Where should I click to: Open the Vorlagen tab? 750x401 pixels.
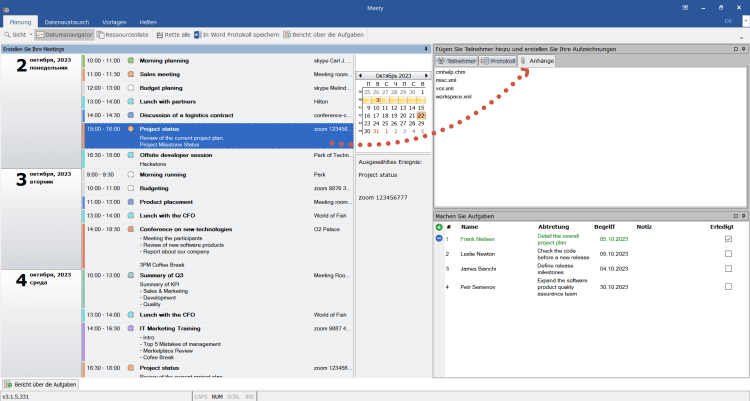tap(114, 22)
